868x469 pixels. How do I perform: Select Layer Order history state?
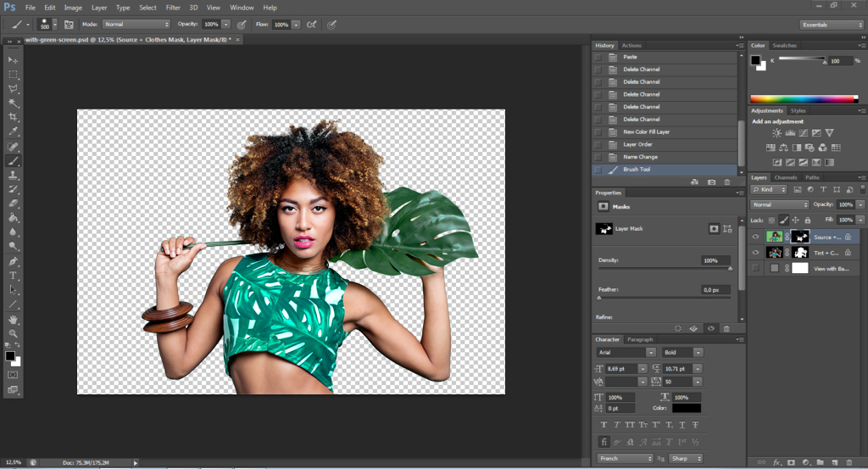coord(665,144)
